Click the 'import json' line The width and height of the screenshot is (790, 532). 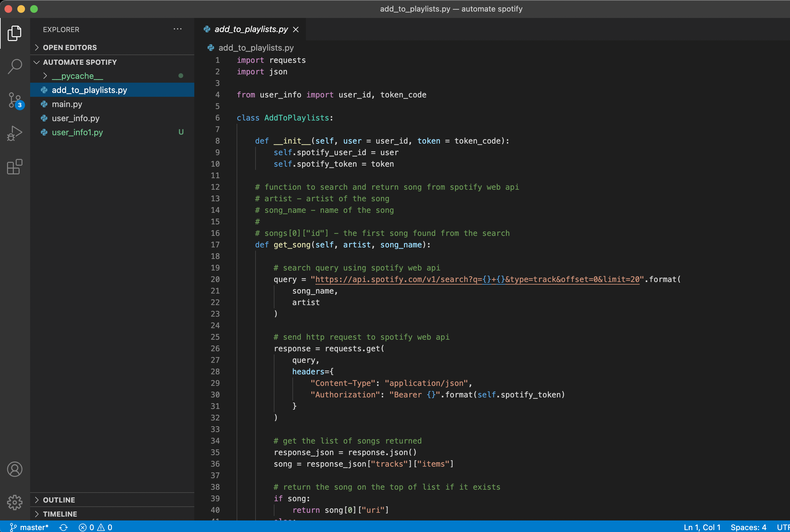point(262,71)
